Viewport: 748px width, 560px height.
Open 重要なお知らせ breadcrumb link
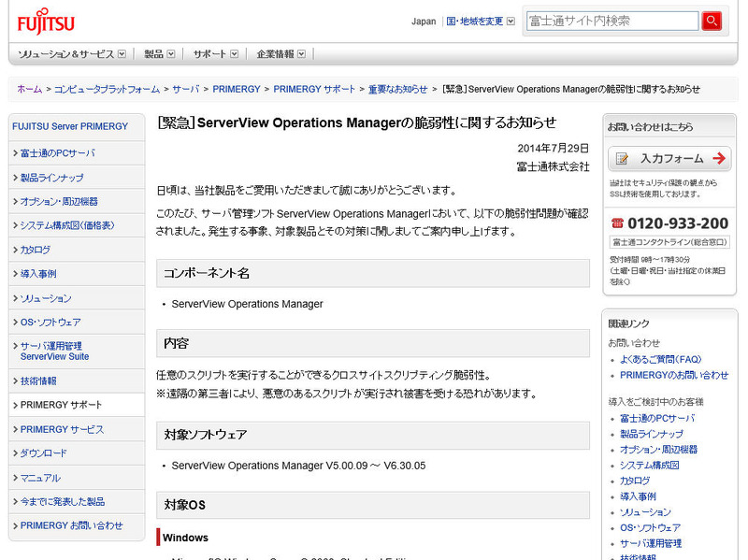pos(396,89)
